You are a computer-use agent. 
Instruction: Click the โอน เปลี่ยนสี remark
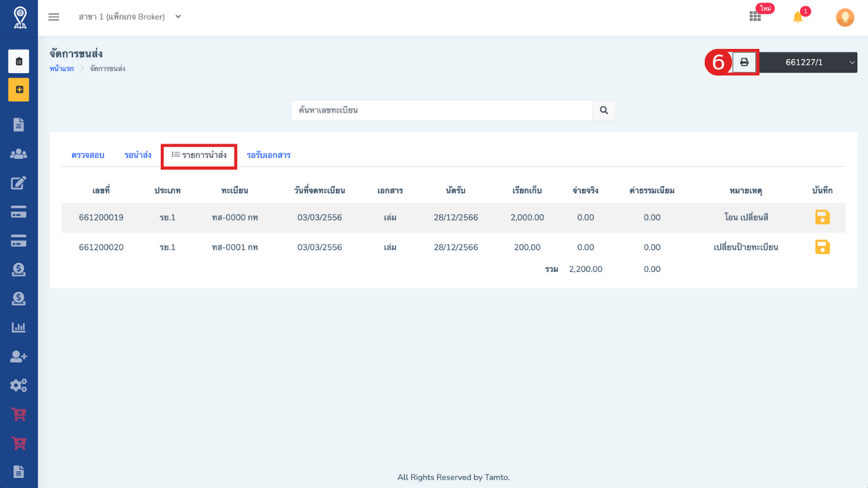(x=746, y=217)
